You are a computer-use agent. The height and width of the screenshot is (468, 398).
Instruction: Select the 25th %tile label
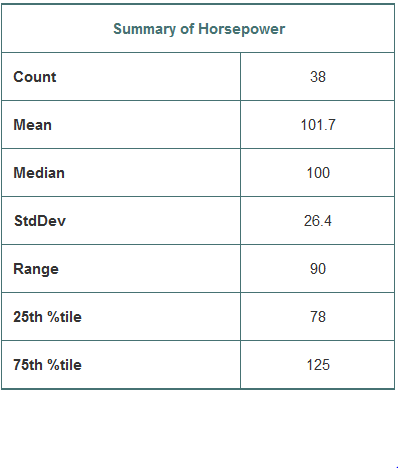(47, 317)
